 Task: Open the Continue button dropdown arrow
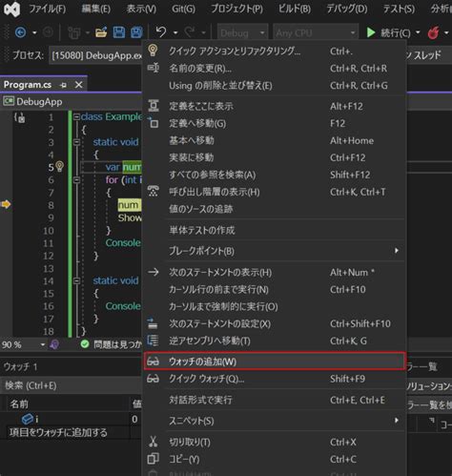tap(418, 32)
